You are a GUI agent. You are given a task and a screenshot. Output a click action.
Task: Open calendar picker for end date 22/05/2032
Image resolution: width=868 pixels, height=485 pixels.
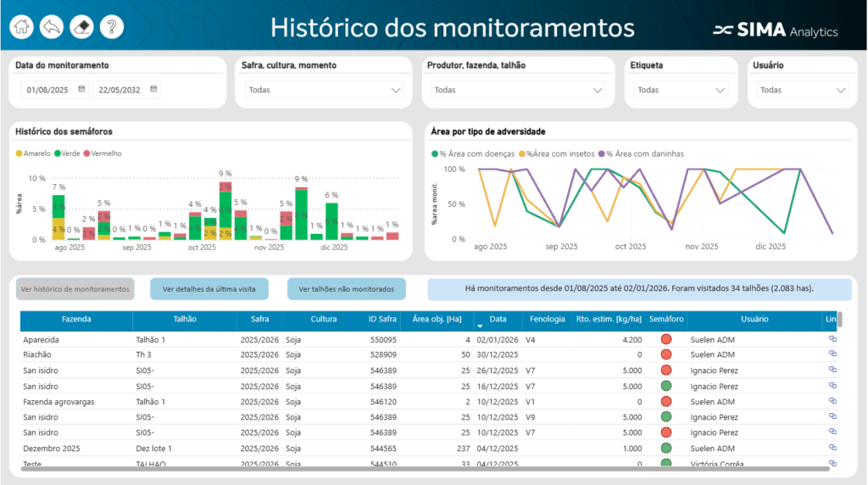click(153, 89)
